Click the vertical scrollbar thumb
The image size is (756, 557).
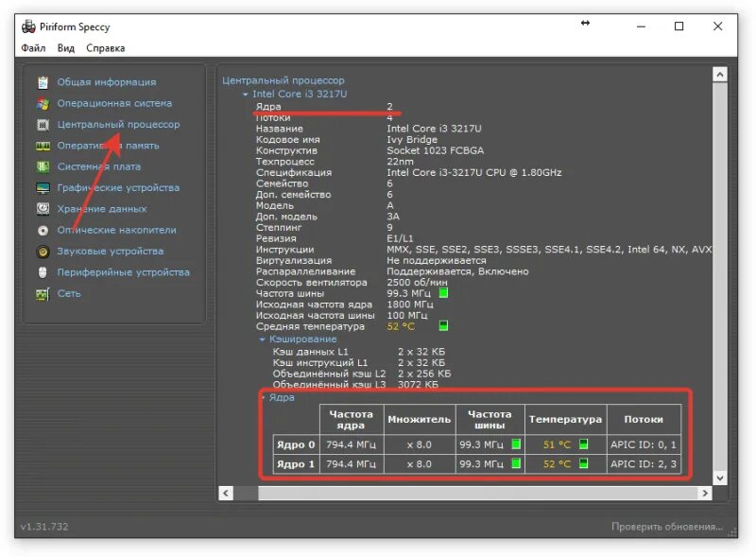(720, 276)
